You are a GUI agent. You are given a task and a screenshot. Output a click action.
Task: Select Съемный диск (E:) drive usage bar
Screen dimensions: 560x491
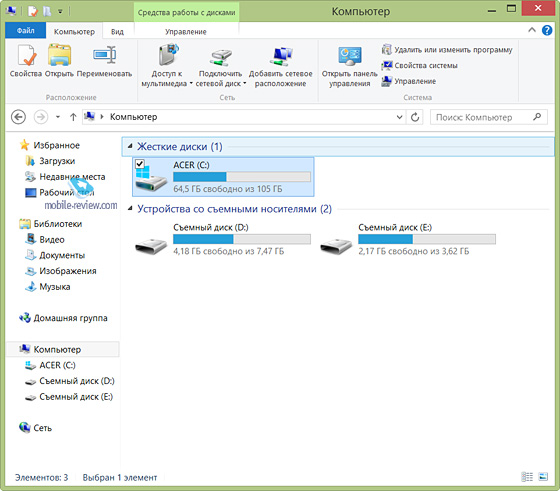coord(427,239)
